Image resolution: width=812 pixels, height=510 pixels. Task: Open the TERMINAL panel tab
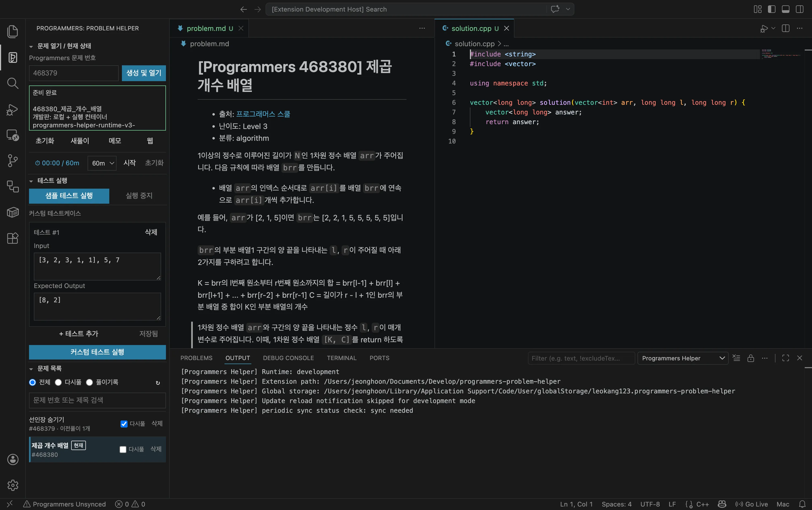342,358
